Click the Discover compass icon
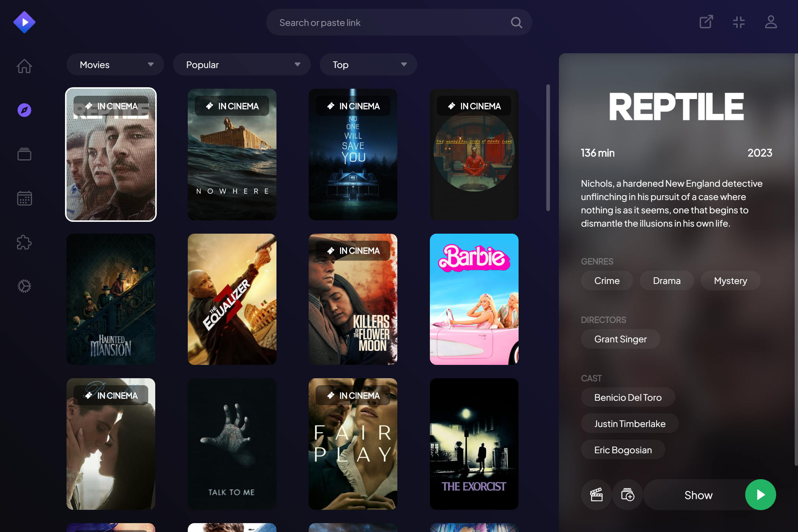The height and width of the screenshot is (532, 798). 24,110
